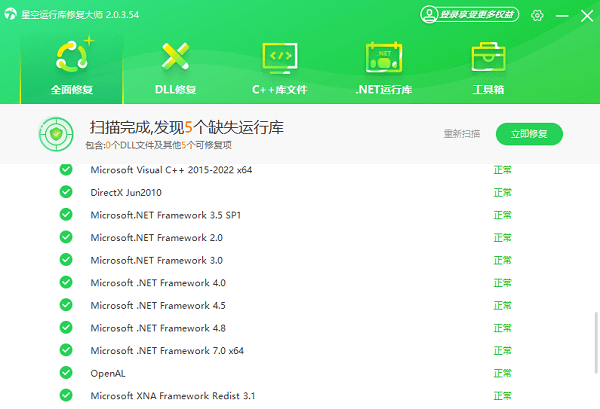600x409 pixels.
Task: Click 正常 status for XNA Framework Redist 3.1
Action: pos(502,395)
